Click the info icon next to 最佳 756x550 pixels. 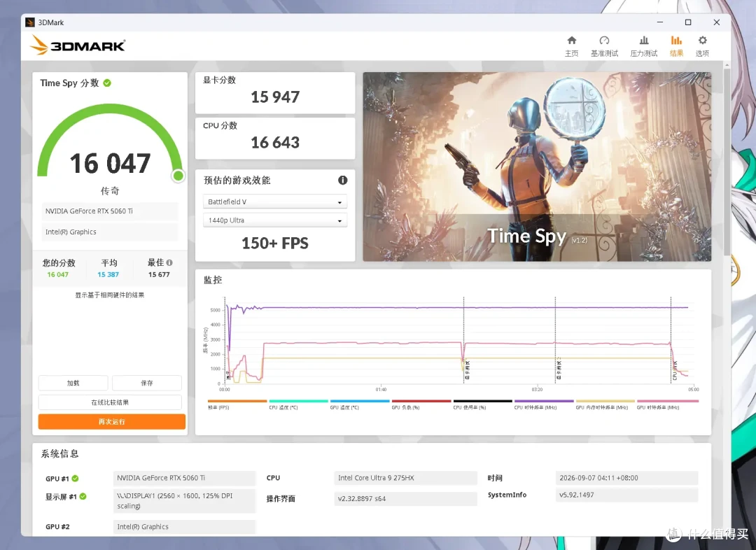[169, 262]
